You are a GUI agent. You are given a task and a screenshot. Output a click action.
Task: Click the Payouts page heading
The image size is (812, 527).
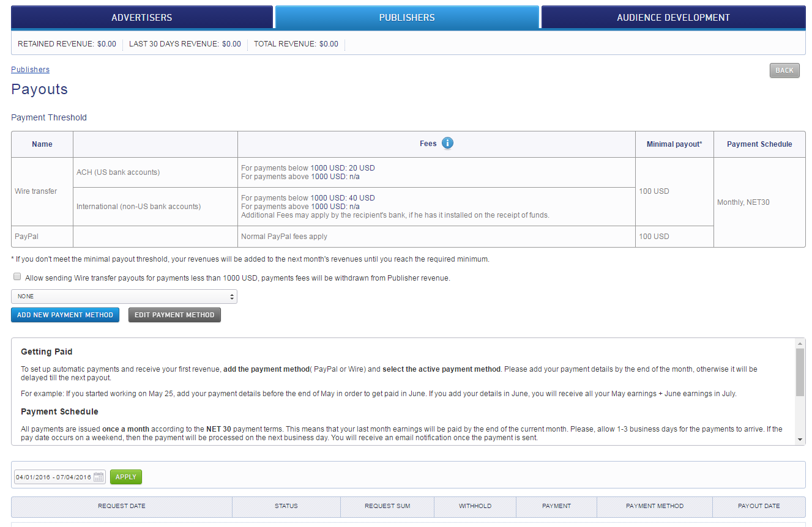39,89
